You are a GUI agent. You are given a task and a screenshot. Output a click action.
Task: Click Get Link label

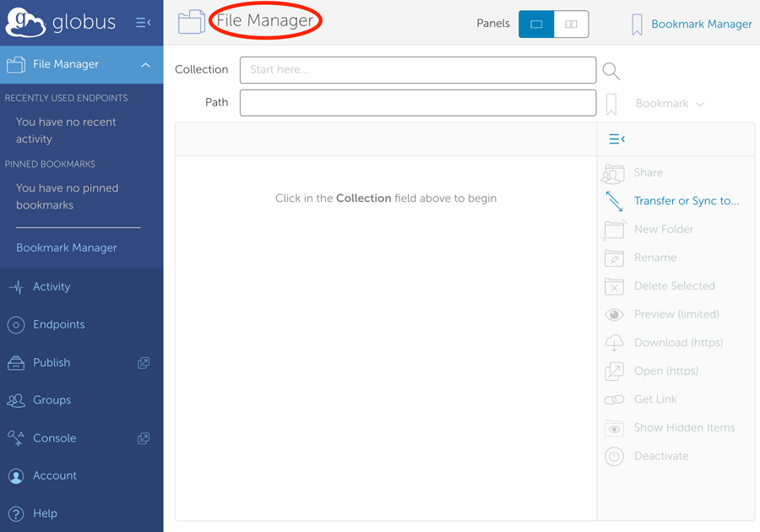click(x=655, y=399)
